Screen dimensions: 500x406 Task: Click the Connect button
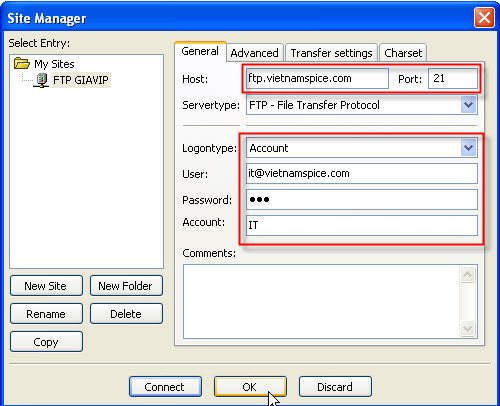pyautogui.click(x=165, y=387)
